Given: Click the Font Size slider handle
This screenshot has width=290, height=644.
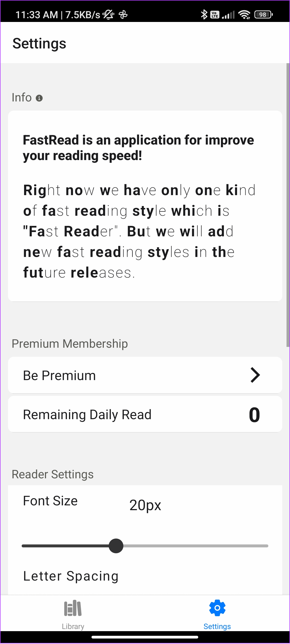Looking at the screenshot, I should click(116, 546).
